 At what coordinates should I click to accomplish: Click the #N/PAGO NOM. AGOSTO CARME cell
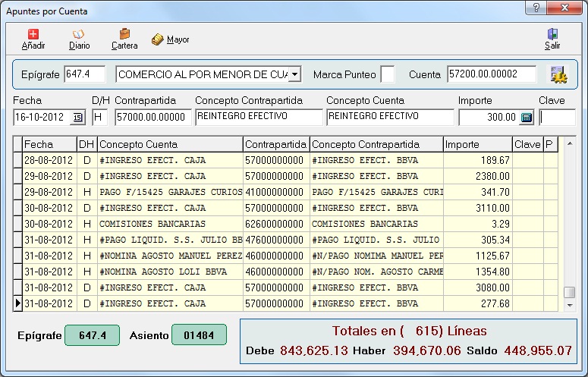[376, 272]
